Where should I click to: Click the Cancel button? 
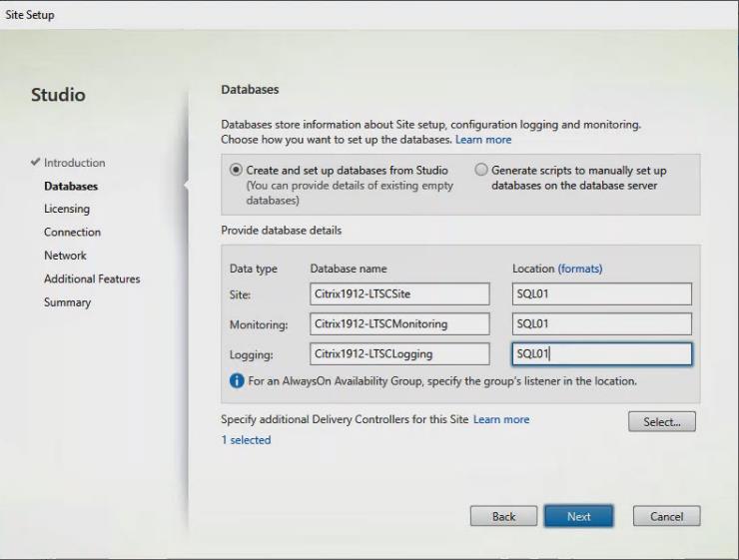click(666, 516)
